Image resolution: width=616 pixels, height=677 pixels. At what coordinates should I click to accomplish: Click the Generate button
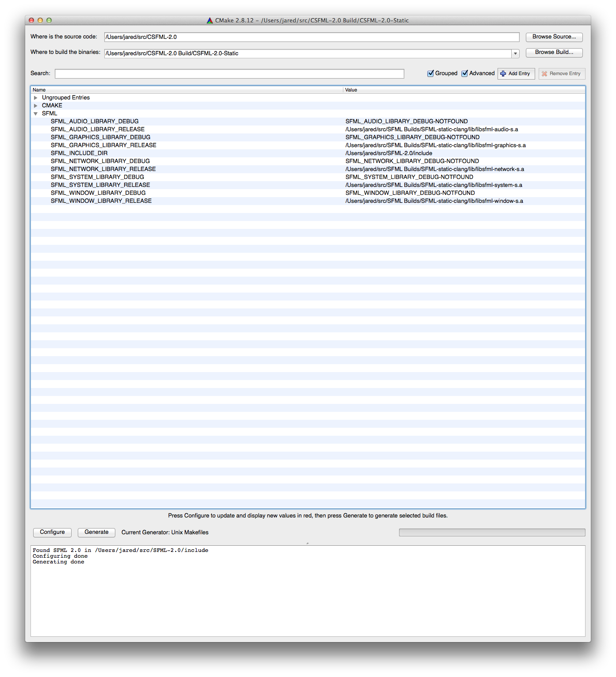[96, 532]
